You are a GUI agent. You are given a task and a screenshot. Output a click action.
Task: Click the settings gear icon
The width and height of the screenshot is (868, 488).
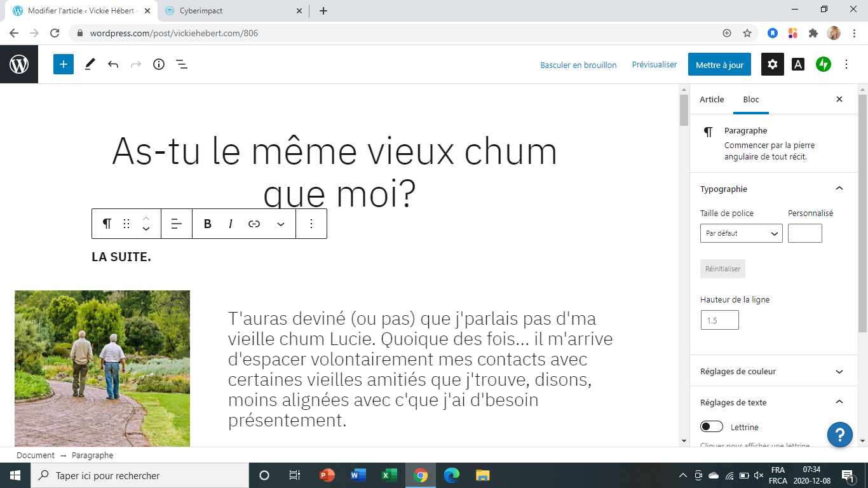(x=772, y=64)
